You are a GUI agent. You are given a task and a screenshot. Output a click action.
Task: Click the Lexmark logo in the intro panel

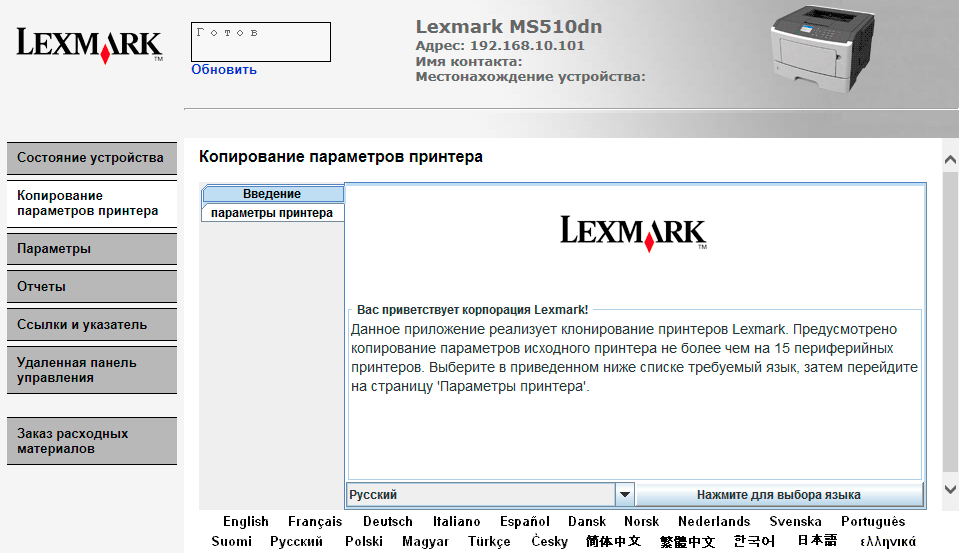click(634, 232)
